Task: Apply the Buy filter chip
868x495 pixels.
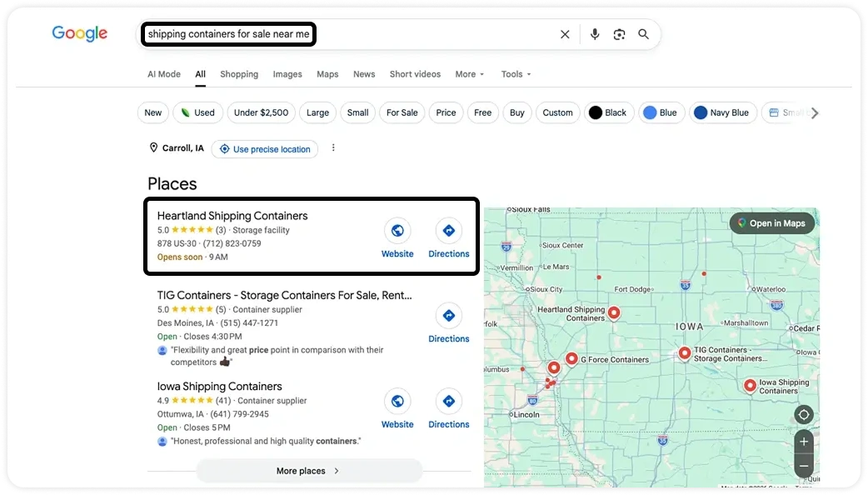Action: tap(517, 113)
